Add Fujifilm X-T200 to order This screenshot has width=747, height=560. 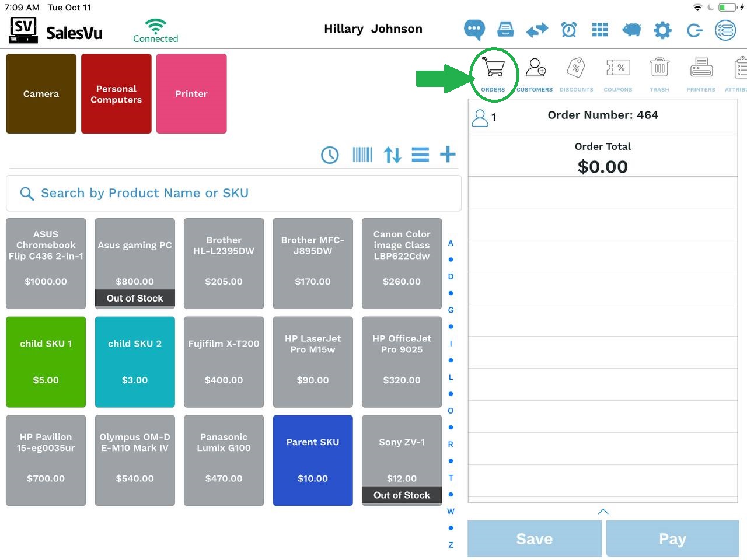(224, 362)
